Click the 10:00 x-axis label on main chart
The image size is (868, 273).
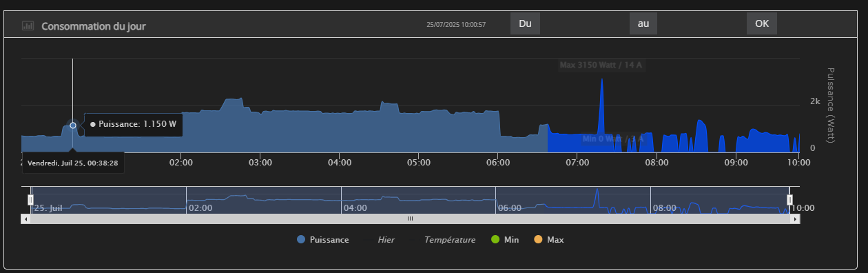[x=799, y=163]
